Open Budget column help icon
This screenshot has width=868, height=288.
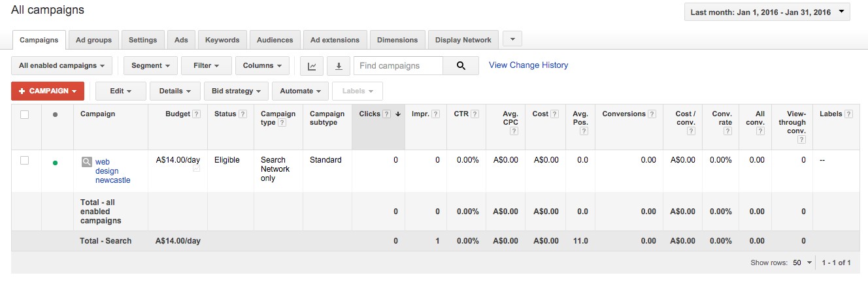[x=197, y=114]
